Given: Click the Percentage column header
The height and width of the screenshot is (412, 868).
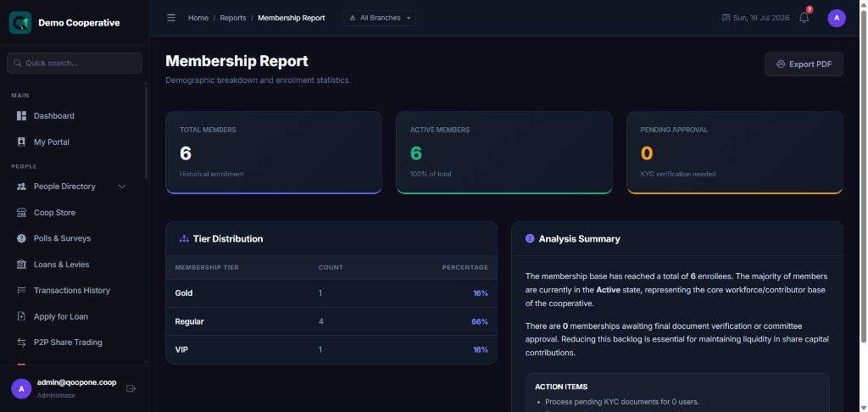Looking at the screenshot, I should point(465,268).
